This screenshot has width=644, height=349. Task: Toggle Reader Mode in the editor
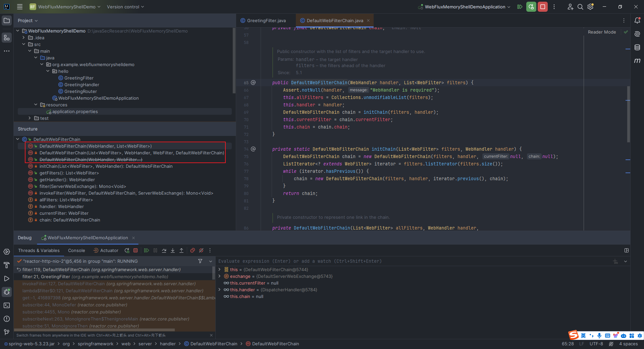coord(602,32)
